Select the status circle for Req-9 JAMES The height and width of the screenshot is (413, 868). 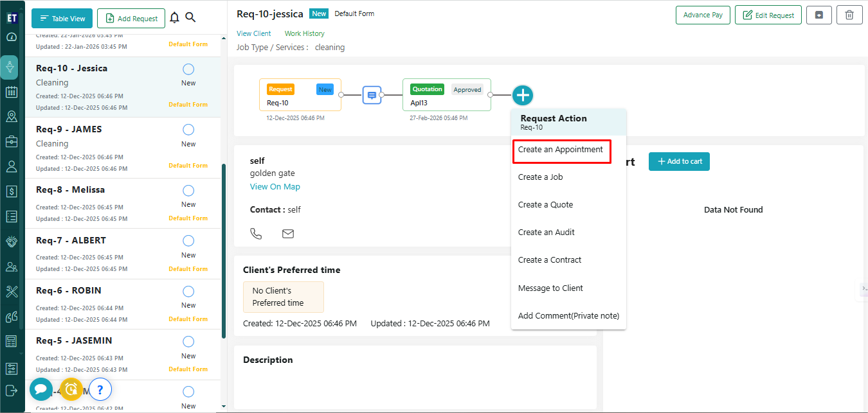click(x=188, y=130)
